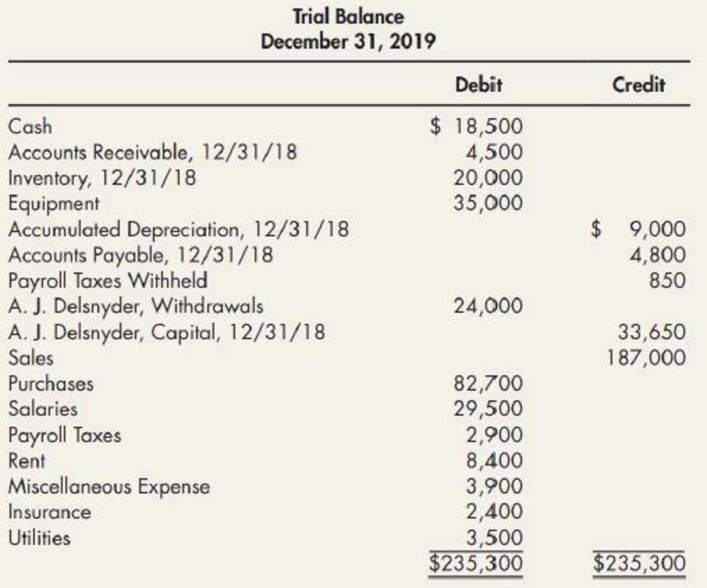Image resolution: width=707 pixels, height=588 pixels.
Task: Click Accumulated Depreciation credit amount $9,000
Action: [x=639, y=229]
